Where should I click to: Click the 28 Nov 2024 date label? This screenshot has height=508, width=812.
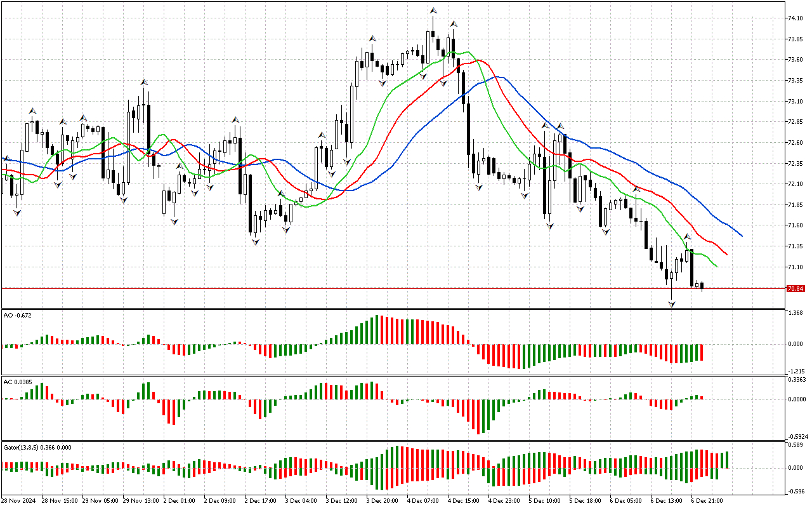[x=18, y=500]
